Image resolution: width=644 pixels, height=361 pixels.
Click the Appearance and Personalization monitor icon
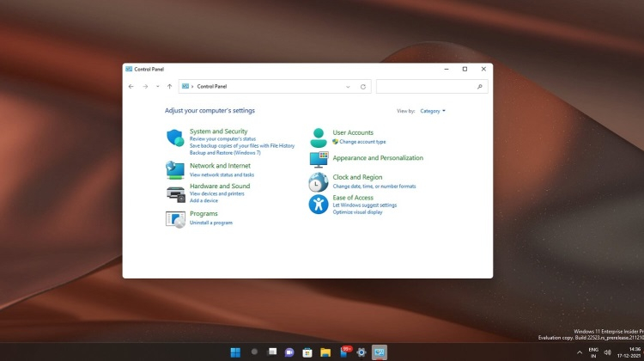pos(319,159)
